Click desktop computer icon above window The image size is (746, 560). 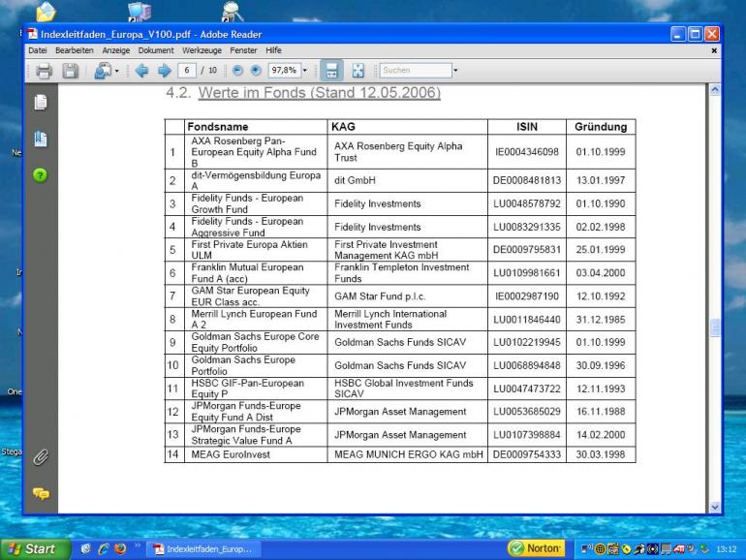click(x=140, y=12)
